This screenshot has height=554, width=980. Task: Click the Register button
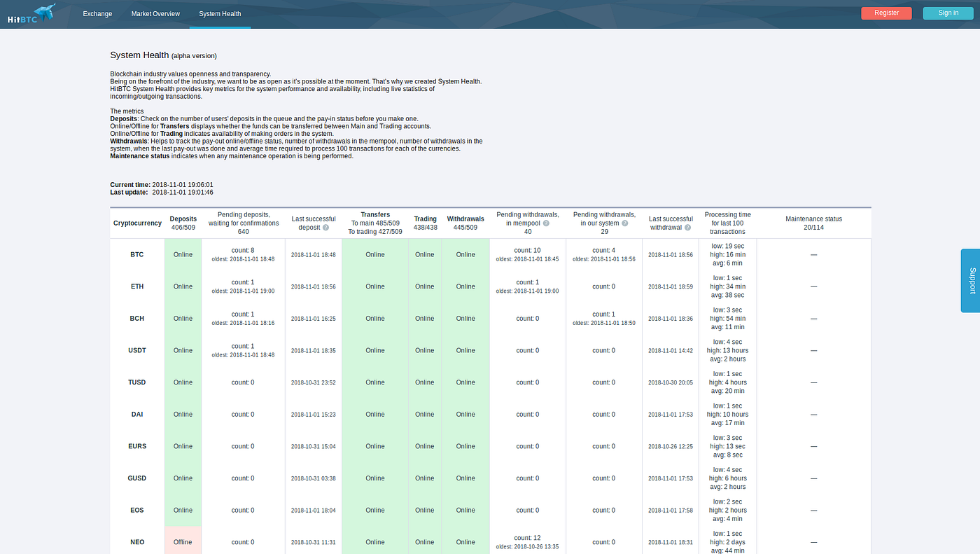[x=886, y=13]
